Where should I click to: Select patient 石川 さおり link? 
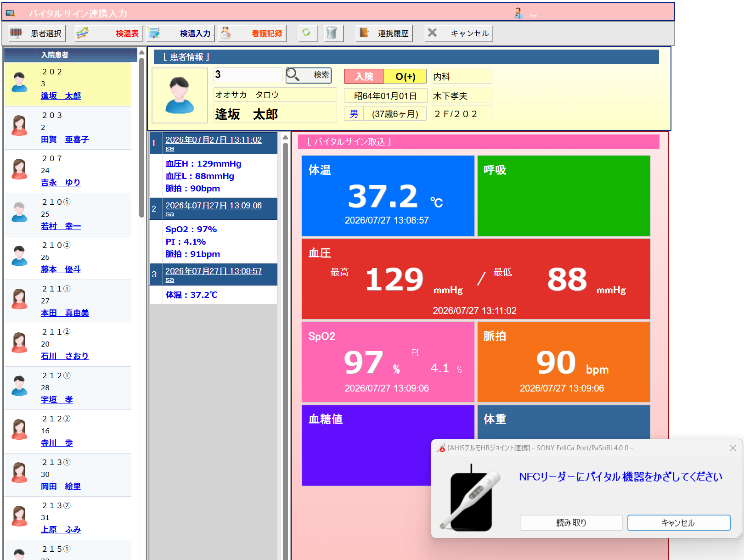(x=65, y=356)
